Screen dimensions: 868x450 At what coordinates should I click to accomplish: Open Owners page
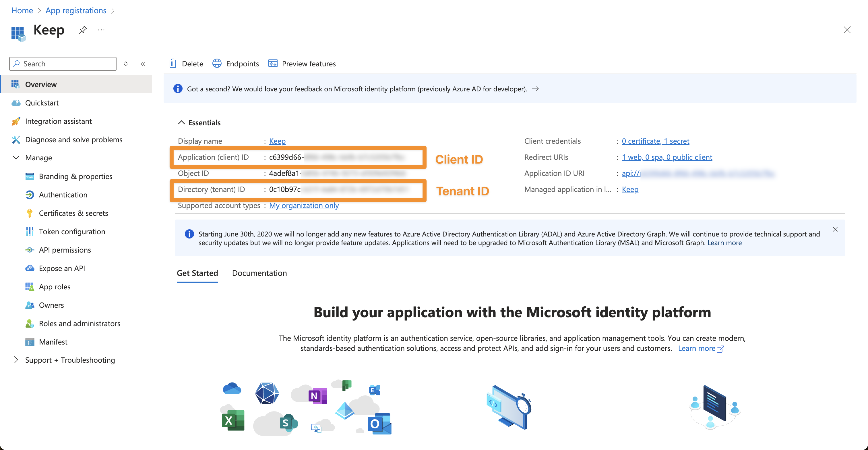pos(44,305)
